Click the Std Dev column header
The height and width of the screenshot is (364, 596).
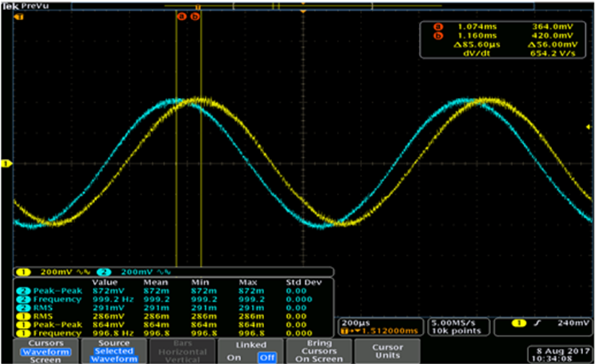304,282
